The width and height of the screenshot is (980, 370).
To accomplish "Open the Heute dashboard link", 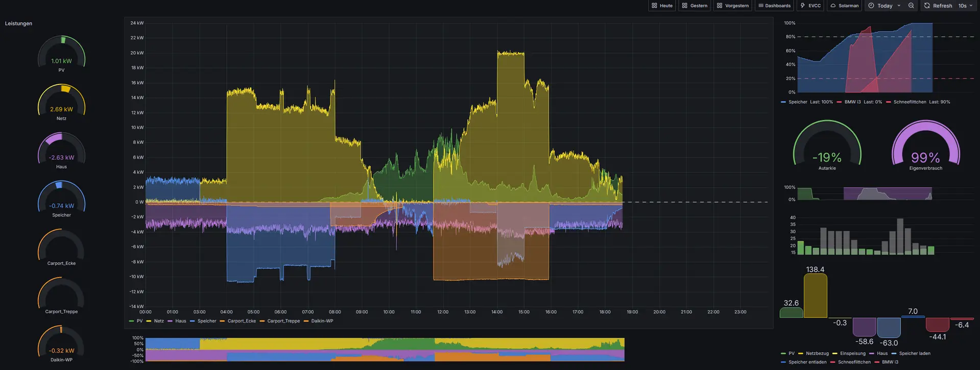I will pos(662,6).
